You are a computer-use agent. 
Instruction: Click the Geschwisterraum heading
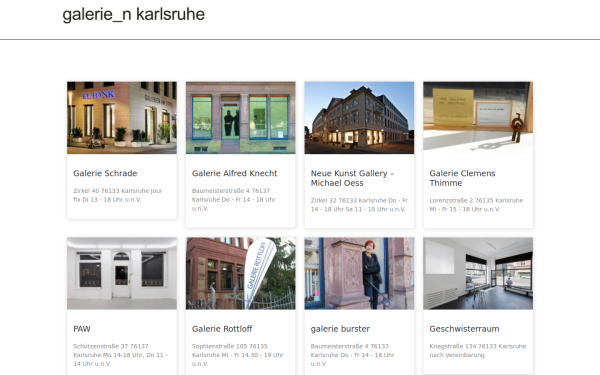click(x=464, y=329)
